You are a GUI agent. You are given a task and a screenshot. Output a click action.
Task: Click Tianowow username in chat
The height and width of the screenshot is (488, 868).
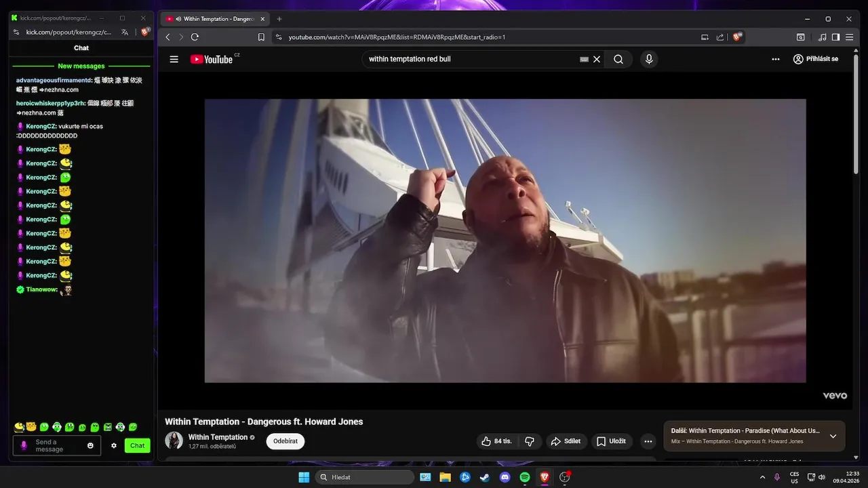point(42,289)
